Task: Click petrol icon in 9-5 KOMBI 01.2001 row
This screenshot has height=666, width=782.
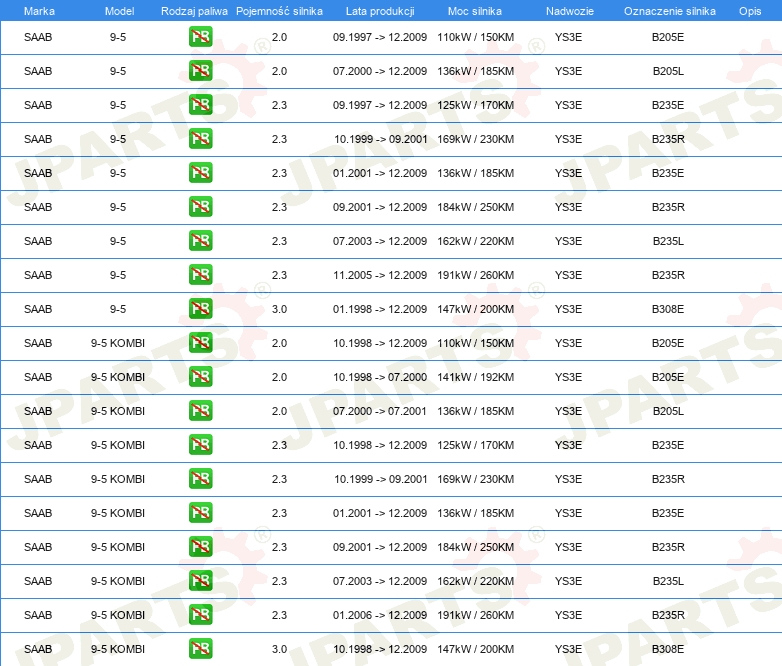Action: pos(200,512)
